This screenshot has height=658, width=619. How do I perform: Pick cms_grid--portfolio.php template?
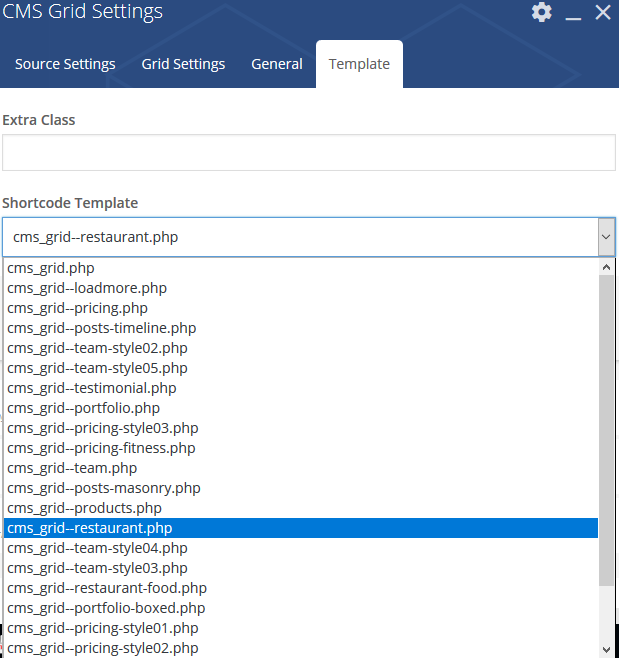tap(83, 408)
